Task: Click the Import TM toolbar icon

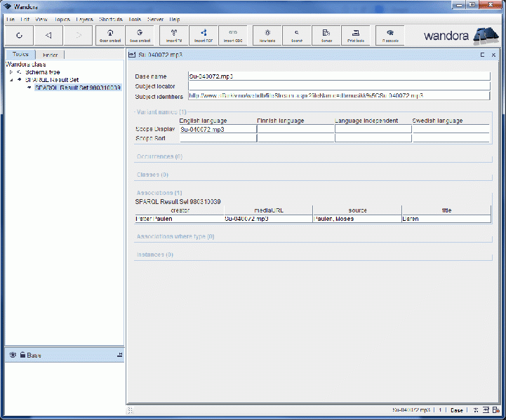Action: tap(174, 35)
